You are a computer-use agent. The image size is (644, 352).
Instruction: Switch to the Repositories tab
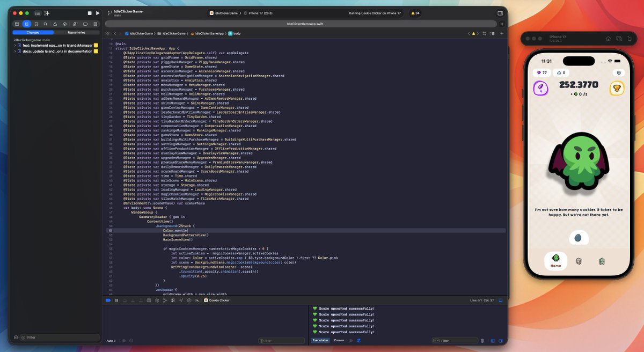(x=76, y=32)
